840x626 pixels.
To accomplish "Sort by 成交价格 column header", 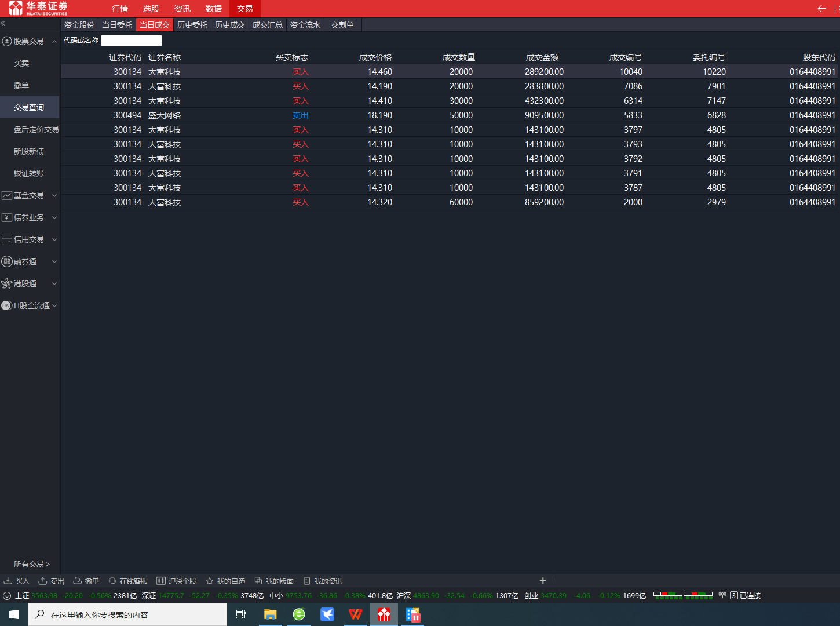I will pyautogui.click(x=375, y=57).
